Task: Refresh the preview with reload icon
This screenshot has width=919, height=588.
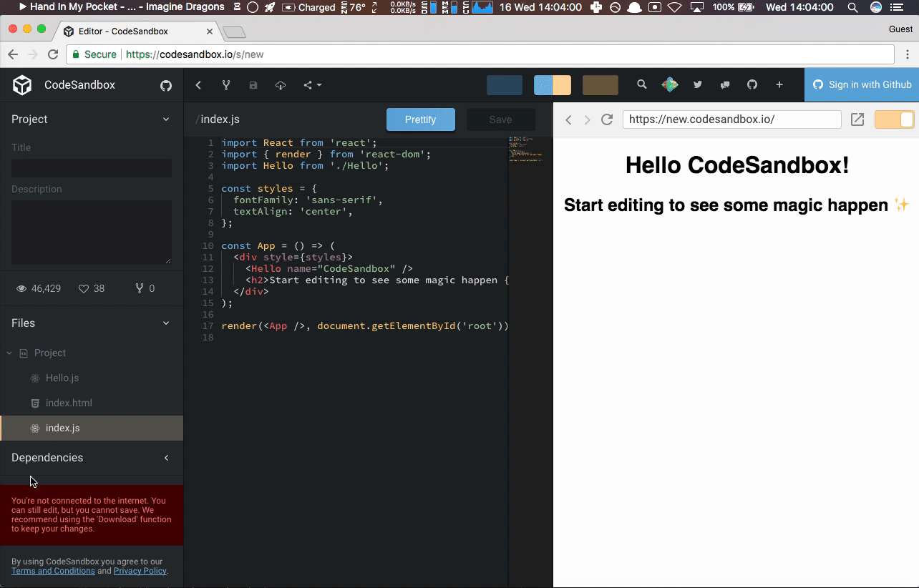Action: point(607,119)
